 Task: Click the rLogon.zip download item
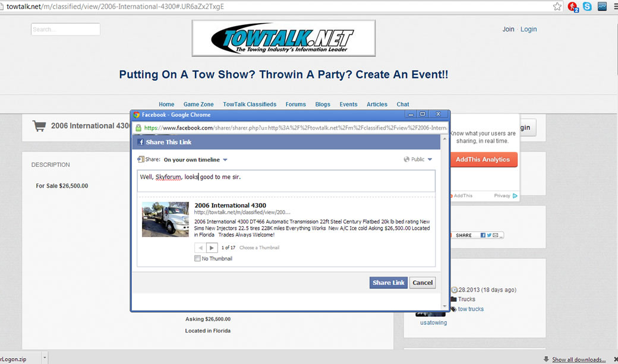[20, 359]
